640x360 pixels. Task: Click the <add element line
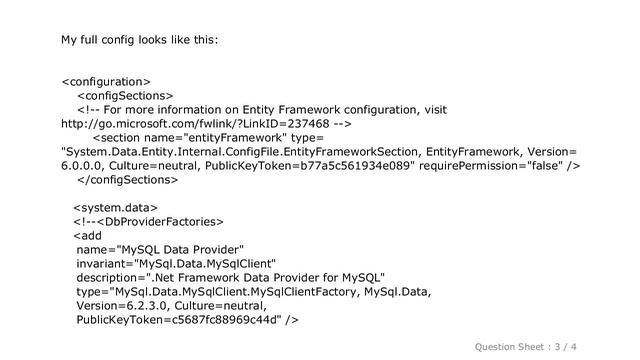pos(88,236)
